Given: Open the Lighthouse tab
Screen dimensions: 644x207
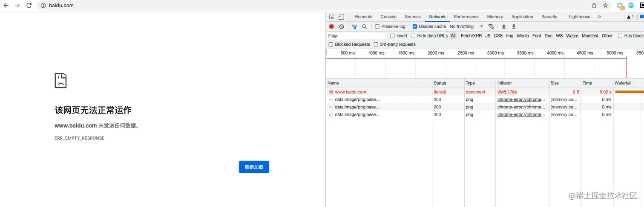Looking at the screenshot, I should [580, 17].
